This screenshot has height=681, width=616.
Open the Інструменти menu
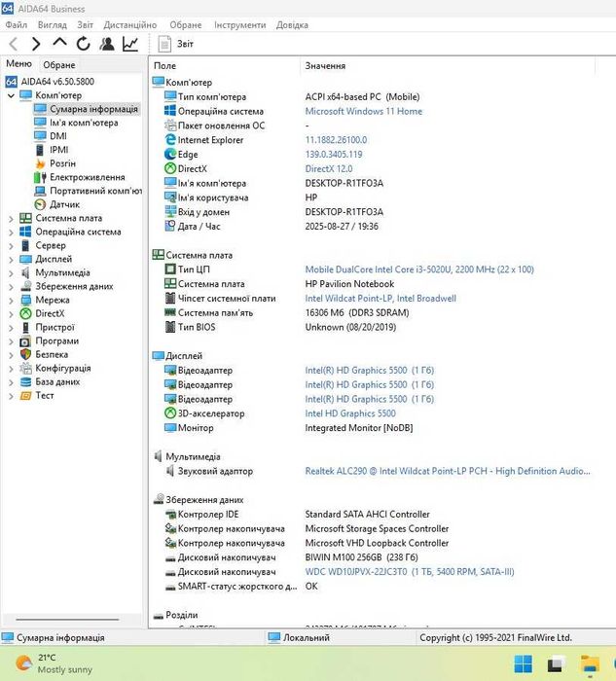(x=239, y=24)
